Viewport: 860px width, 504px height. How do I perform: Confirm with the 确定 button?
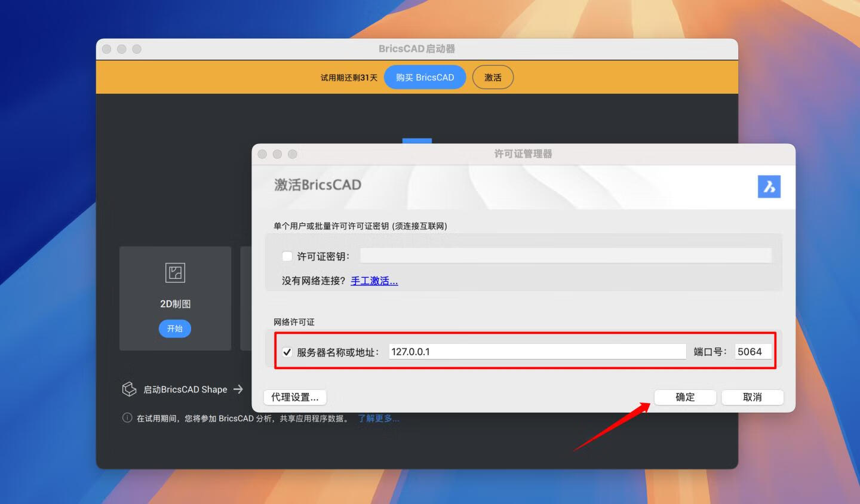pos(685,397)
